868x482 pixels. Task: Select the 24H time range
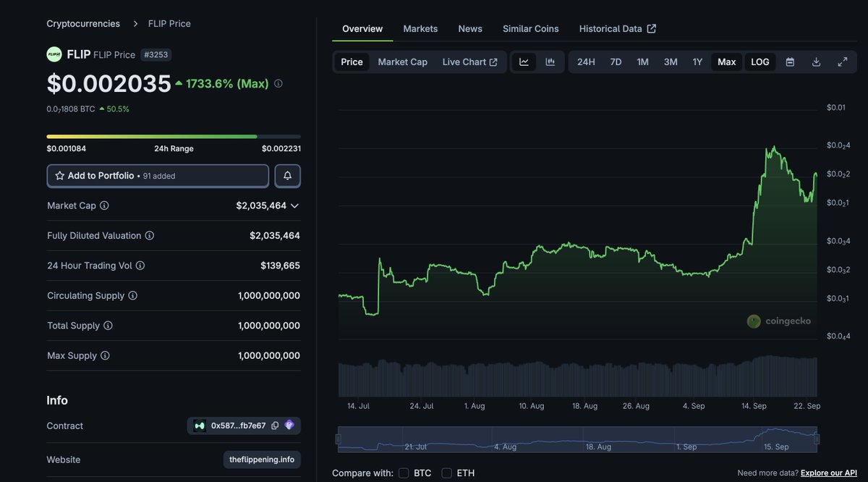tap(586, 62)
